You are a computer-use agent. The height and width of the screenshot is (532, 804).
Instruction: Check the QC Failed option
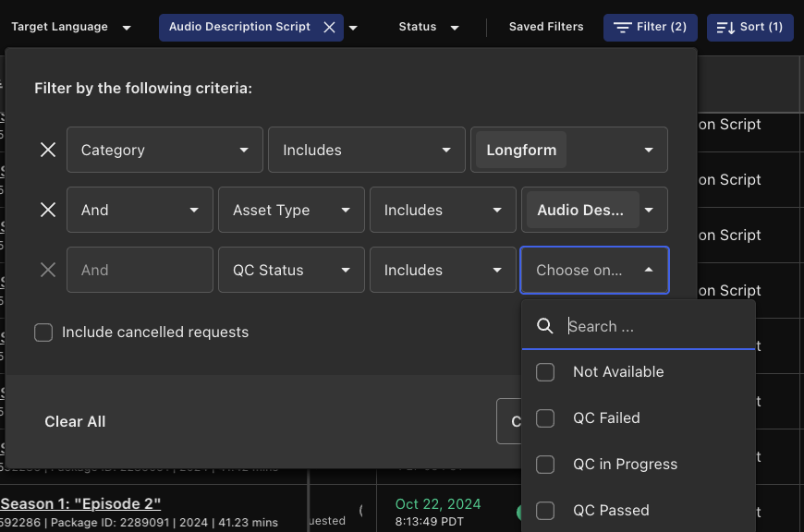pyautogui.click(x=545, y=418)
